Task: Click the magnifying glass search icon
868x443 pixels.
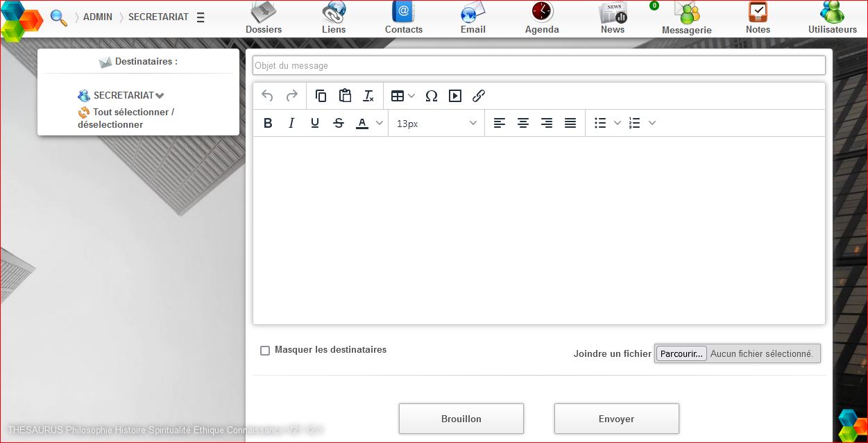Action: click(58, 17)
